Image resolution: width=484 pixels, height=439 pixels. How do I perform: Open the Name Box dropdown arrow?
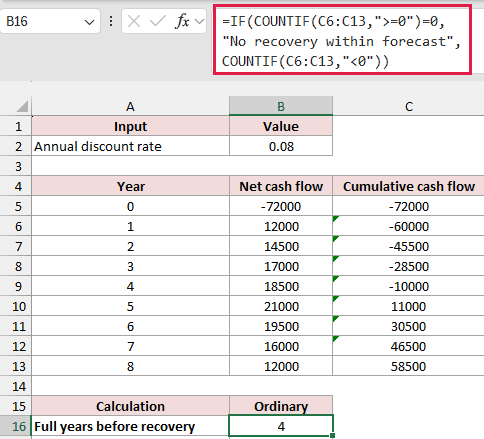(89, 22)
